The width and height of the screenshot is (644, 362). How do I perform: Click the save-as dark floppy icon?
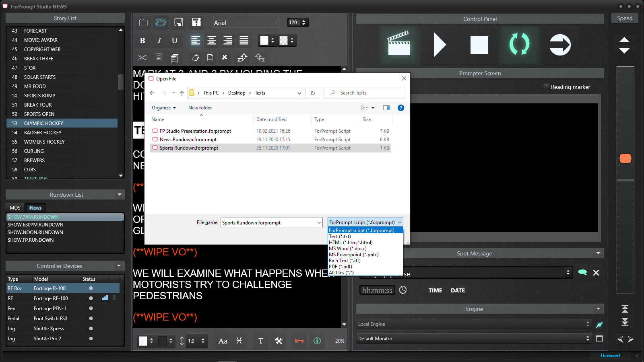coord(196,23)
